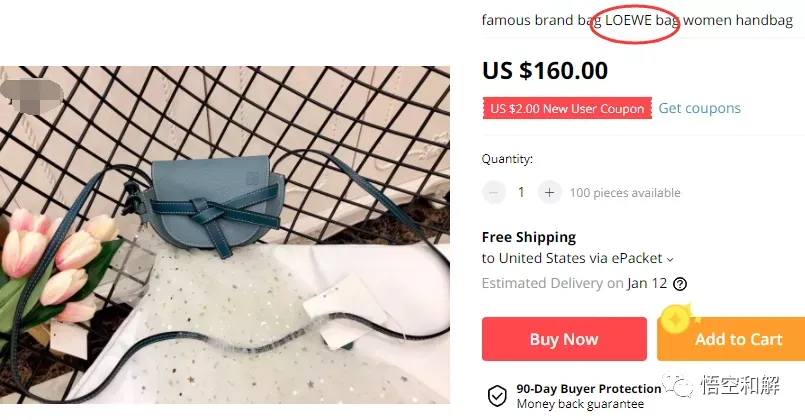Click the WeChat watermark logo icon
This screenshot has height=420, width=805.
click(x=678, y=385)
